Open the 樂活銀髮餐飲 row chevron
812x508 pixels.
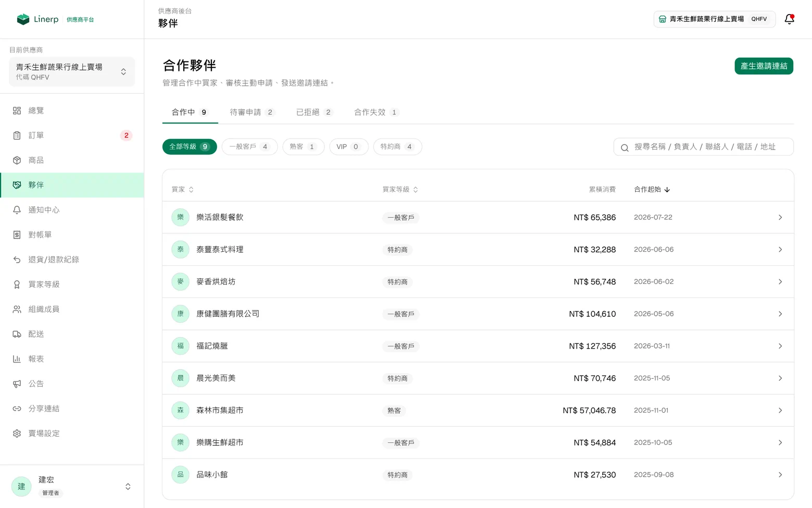(780, 217)
